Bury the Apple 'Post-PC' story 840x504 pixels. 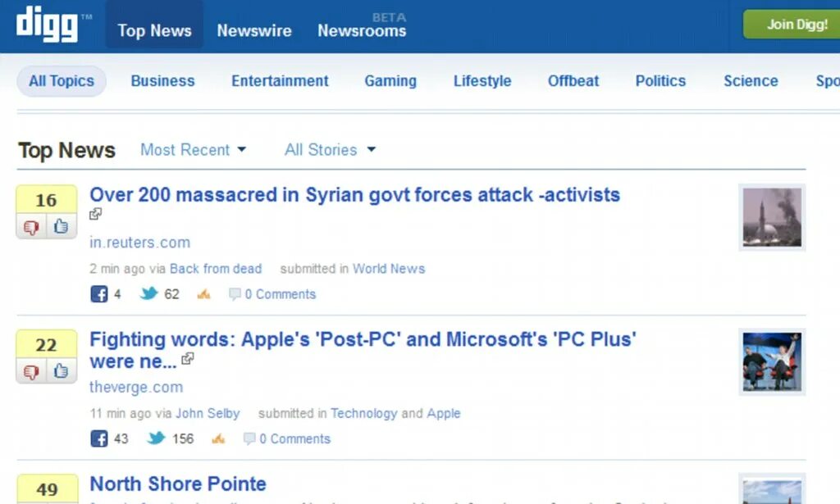[x=31, y=371]
